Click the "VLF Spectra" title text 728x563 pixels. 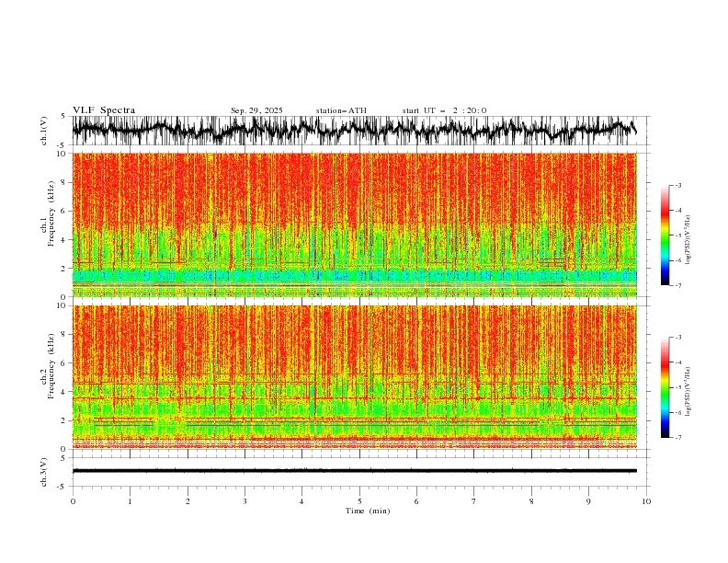tap(104, 110)
